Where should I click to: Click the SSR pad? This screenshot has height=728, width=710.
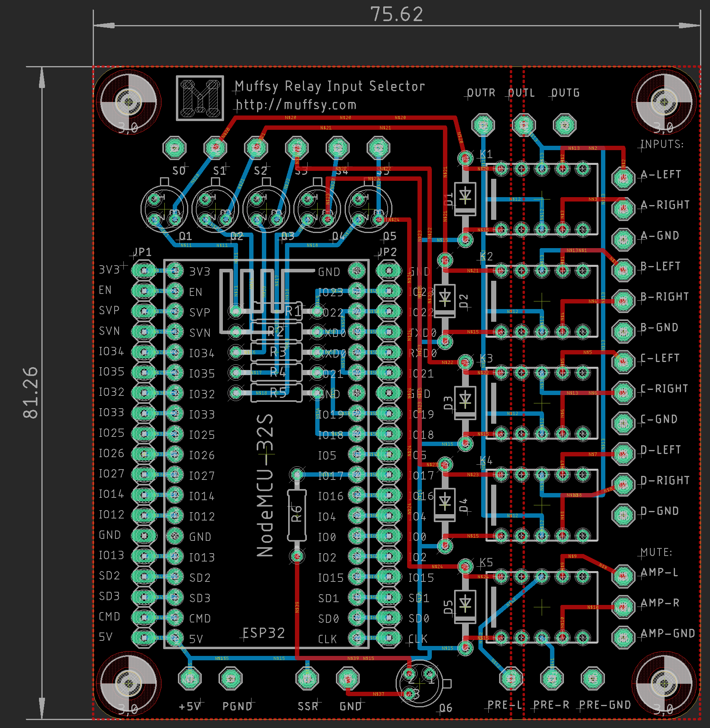coord(307,678)
